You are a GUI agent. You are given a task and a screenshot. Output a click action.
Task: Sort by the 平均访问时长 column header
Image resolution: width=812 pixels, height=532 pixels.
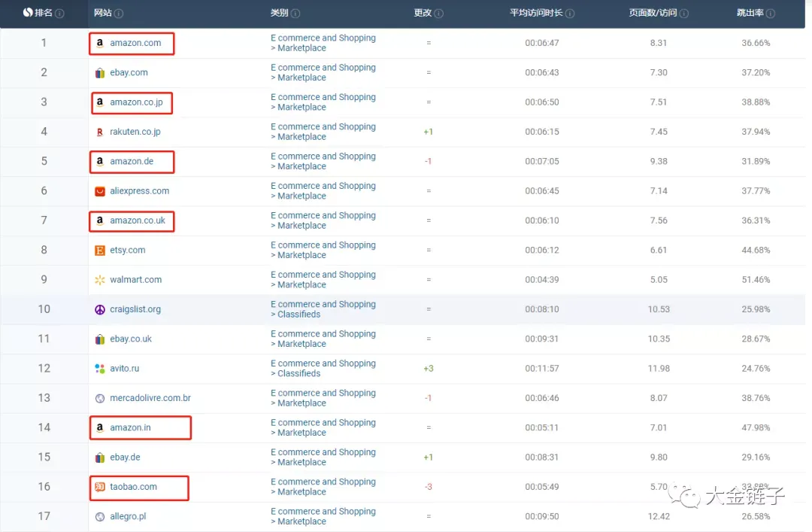pos(536,13)
